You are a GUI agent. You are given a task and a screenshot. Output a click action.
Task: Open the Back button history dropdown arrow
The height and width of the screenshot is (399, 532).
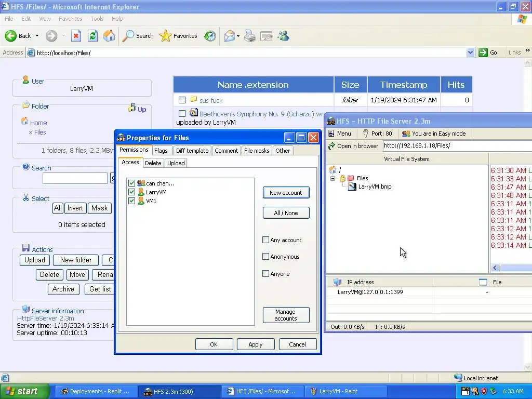(x=37, y=36)
